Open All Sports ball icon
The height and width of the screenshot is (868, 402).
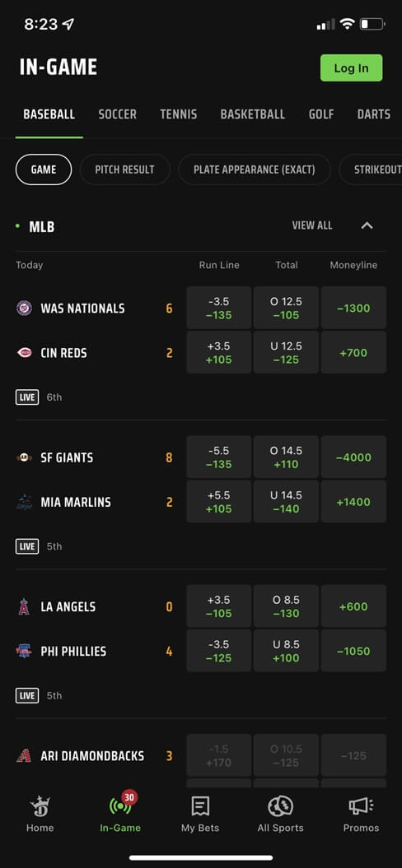281,806
